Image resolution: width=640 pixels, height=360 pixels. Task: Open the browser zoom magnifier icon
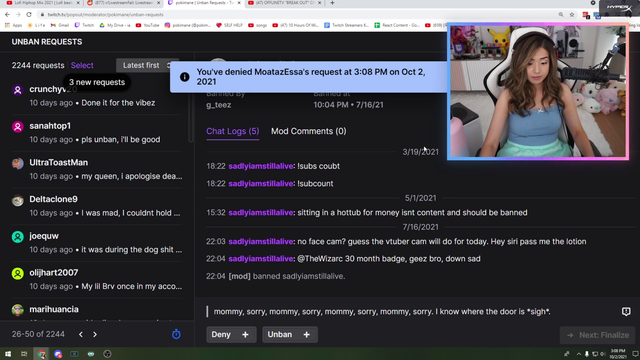[561, 14]
